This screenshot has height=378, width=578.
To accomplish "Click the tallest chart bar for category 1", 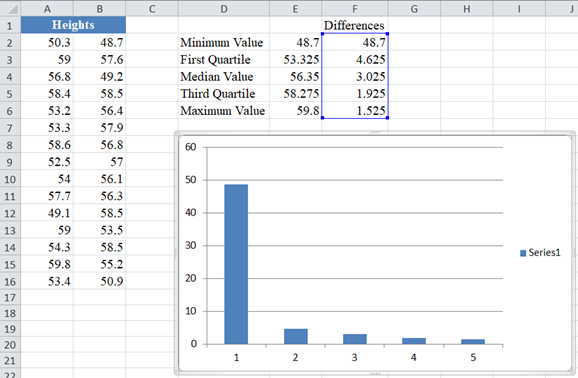I will (236, 264).
